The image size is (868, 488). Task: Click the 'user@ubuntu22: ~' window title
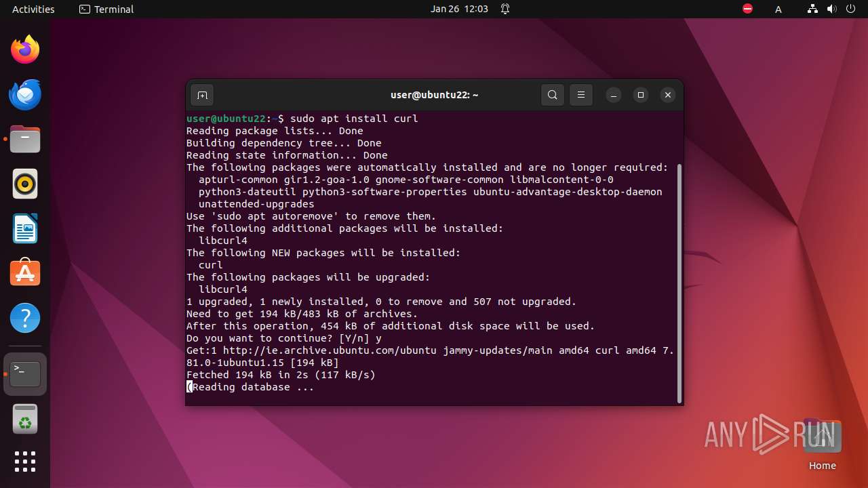click(435, 95)
